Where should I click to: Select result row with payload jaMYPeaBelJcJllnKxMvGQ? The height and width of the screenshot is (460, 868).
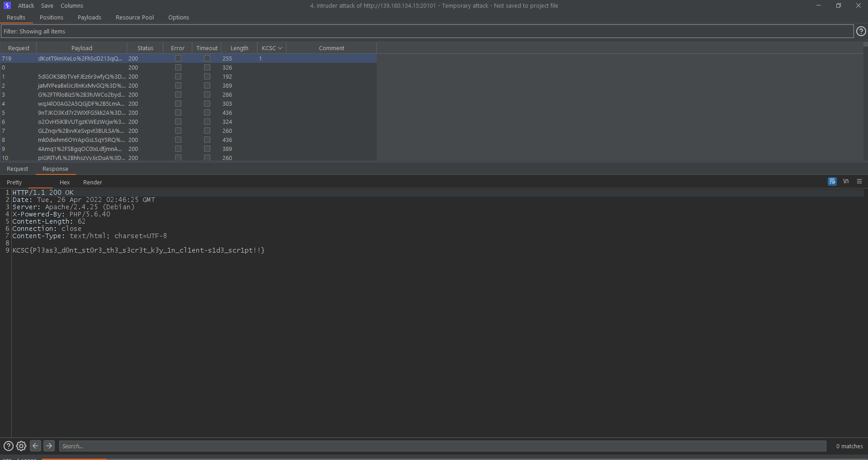pyautogui.click(x=188, y=85)
